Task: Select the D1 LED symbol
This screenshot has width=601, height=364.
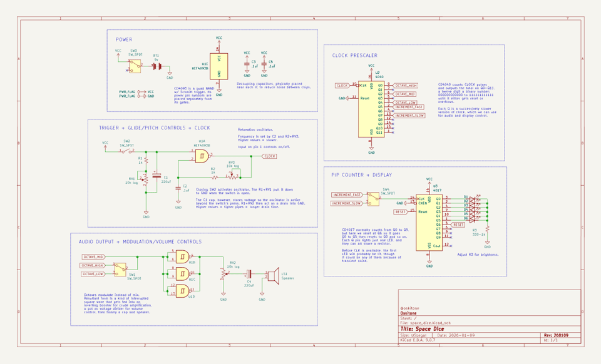Action: click(471, 200)
